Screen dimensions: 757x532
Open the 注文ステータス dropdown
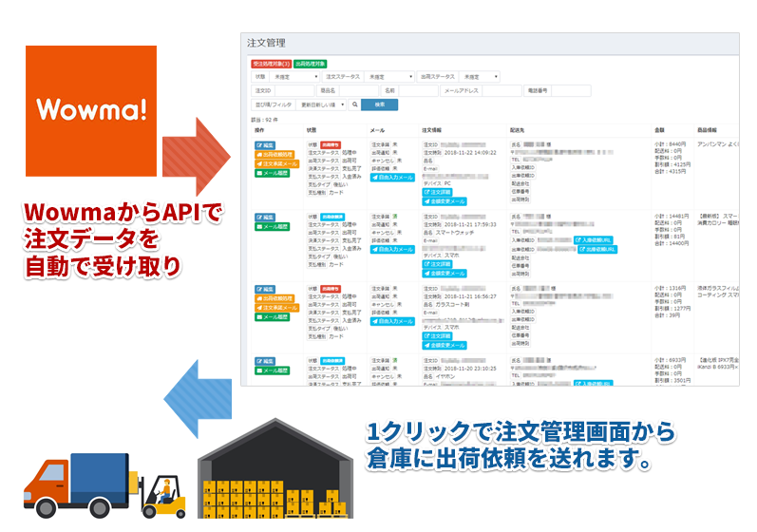point(389,77)
